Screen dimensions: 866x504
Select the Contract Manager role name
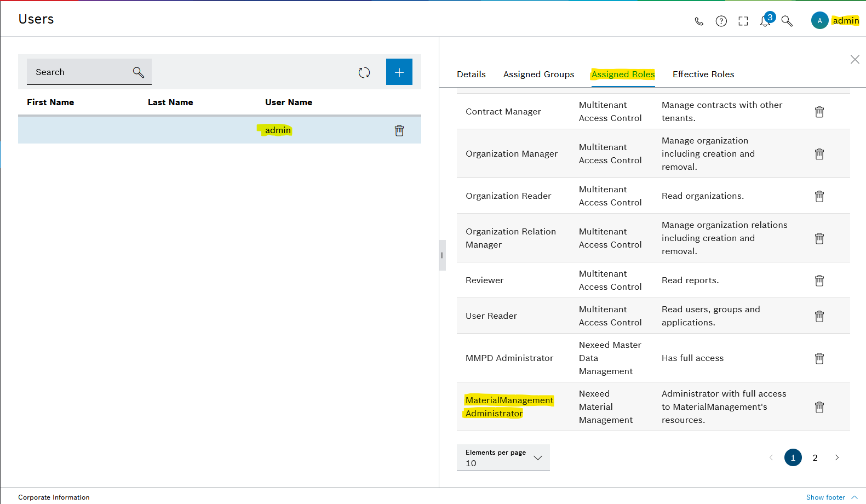(503, 112)
